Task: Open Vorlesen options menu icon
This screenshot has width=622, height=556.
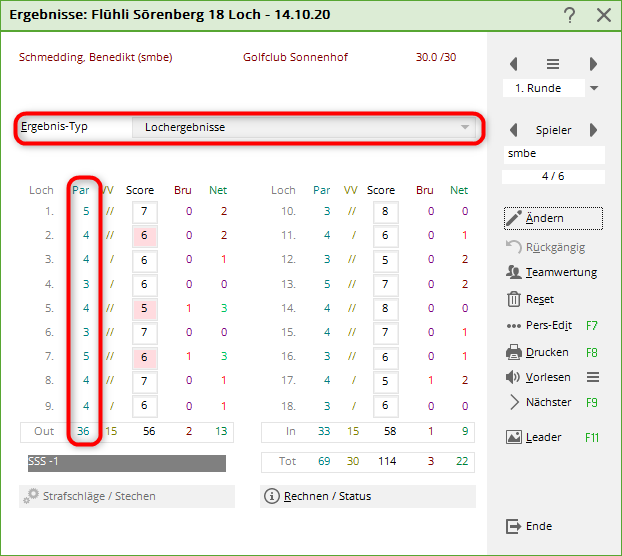Action: [x=592, y=377]
